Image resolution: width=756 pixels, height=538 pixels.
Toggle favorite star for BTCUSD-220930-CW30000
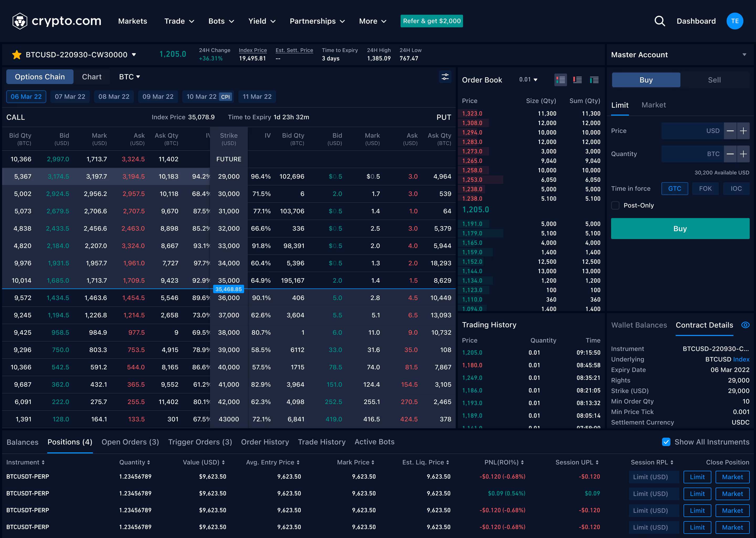coord(17,55)
